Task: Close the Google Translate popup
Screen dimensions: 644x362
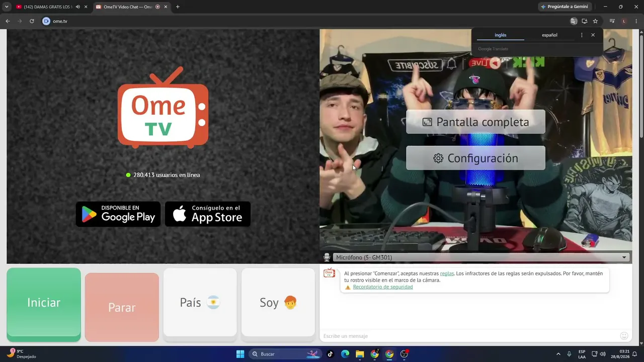Action: (593, 35)
